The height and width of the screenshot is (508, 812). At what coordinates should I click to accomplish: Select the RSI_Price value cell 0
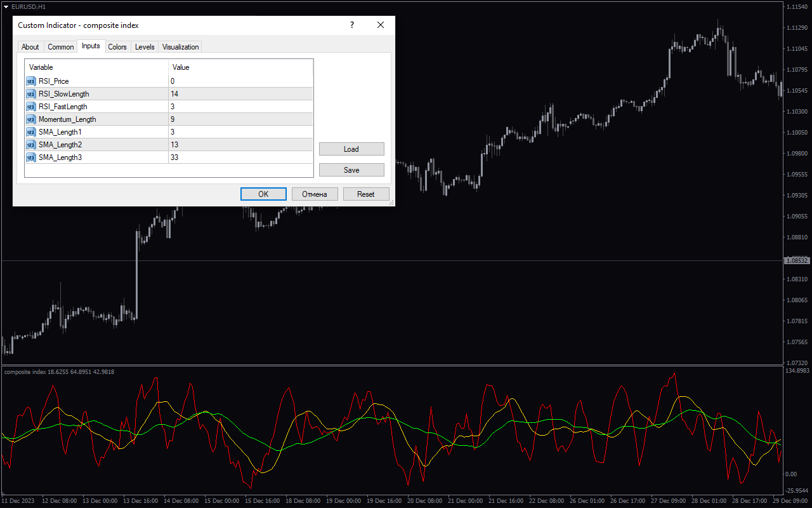[240, 81]
